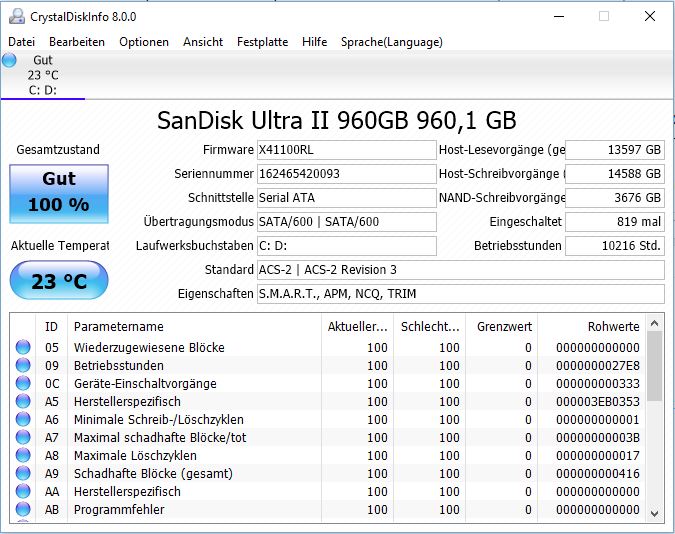Click the Übertragungsmodus field SATA/600
Viewport: 675px width, 534px height.
[x=347, y=222]
